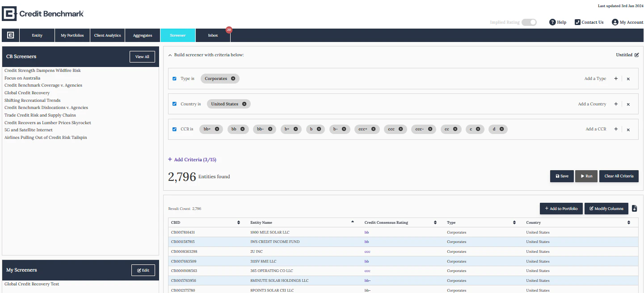Uncheck the Type is criteria checkbox

click(x=175, y=79)
